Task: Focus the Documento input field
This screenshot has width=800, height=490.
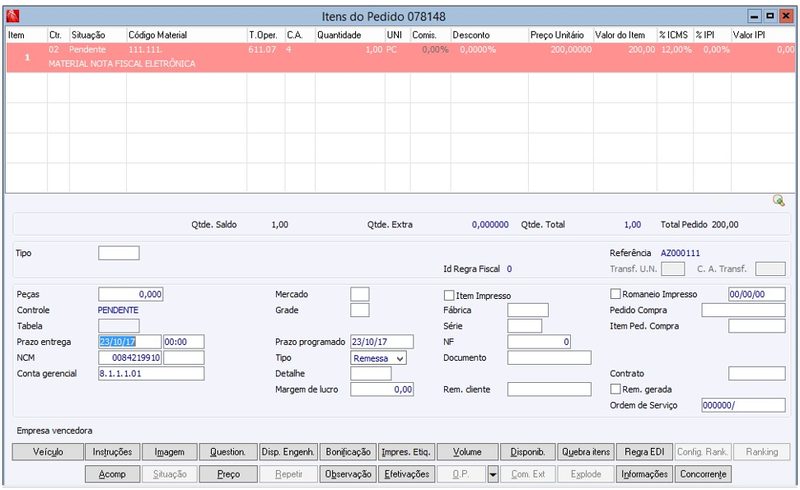Action: [549, 358]
